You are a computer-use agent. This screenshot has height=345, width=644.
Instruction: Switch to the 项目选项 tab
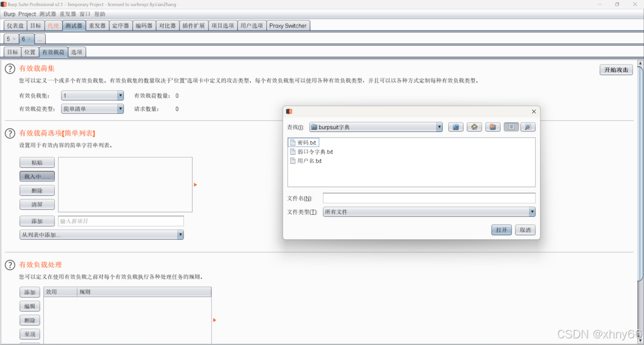pyautogui.click(x=223, y=26)
